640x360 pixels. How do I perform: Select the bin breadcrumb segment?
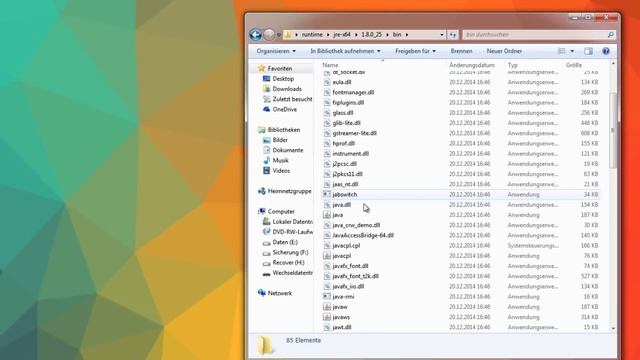point(397,35)
